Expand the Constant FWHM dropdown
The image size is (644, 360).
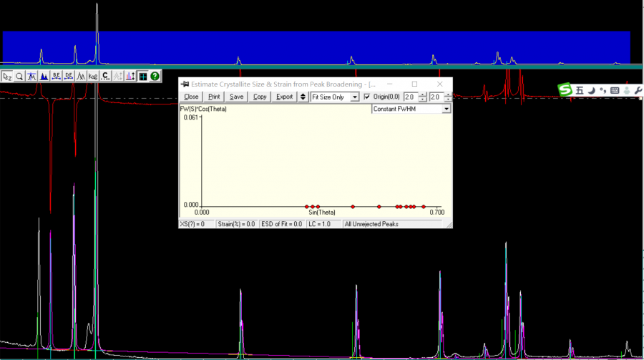tap(411, 109)
